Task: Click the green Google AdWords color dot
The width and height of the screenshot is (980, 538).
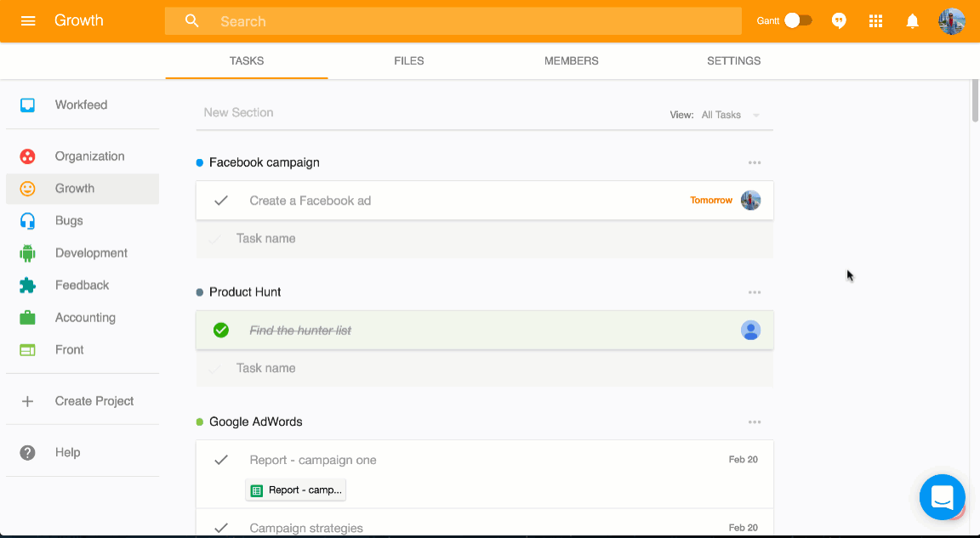Action: tap(200, 422)
